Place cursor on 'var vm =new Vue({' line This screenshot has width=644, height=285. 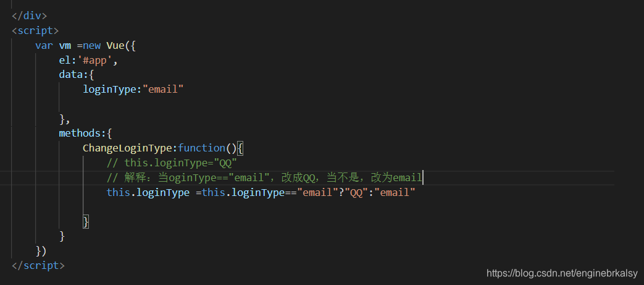[85, 45]
